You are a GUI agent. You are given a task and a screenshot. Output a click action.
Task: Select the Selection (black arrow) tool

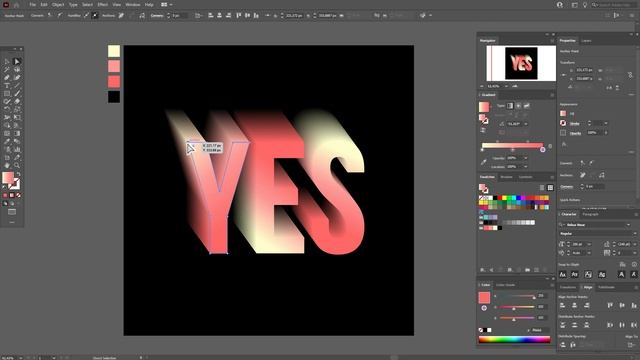click(x=7, y=62)
